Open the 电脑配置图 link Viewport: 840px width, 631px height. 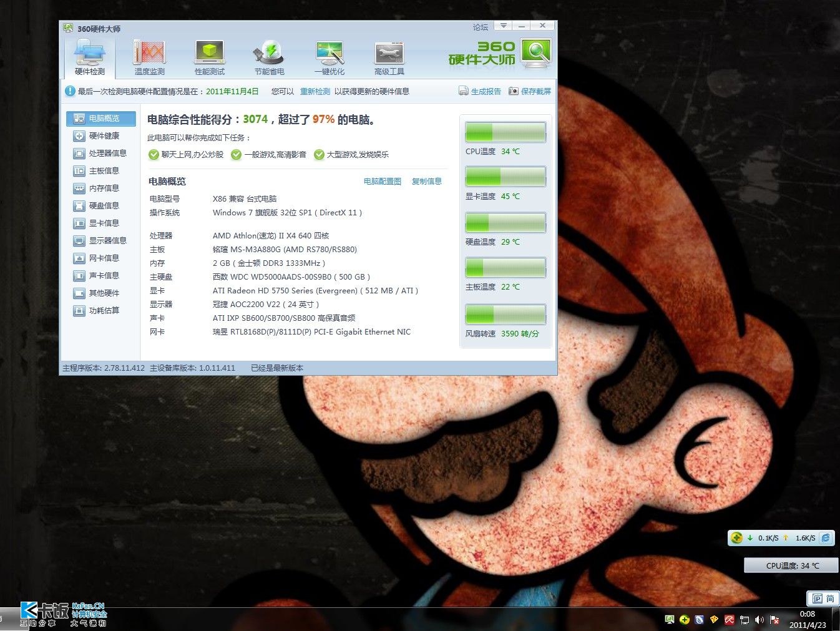(x=383, y=181)
